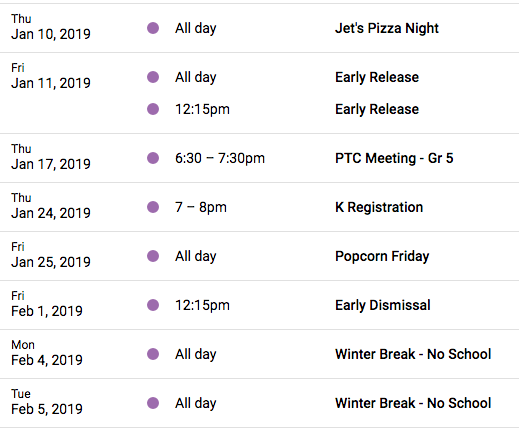The image size is (519, 428).
Task: Select the Fri Jan 25, 2019 date
Action: click(x=51, y=255)
